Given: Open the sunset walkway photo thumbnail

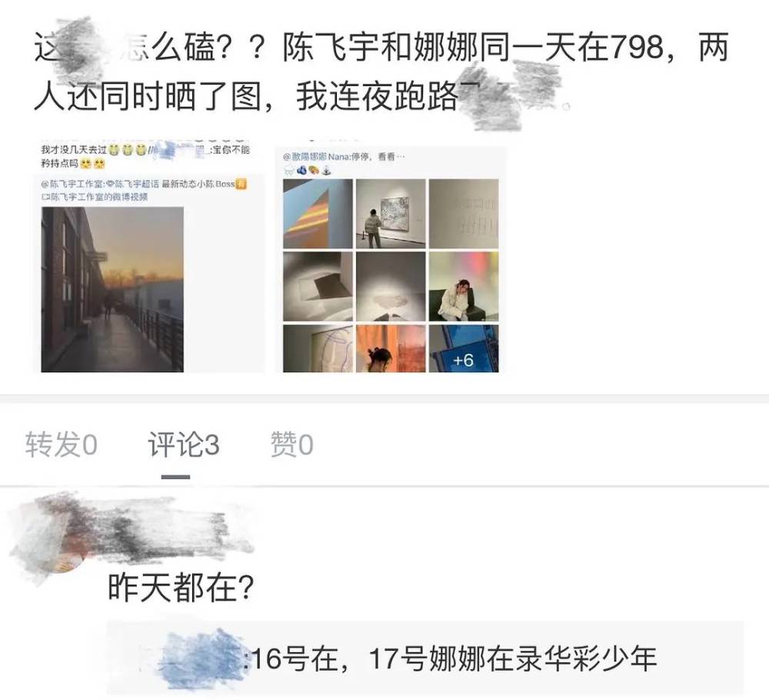Looking at the screenshot, I should [x=112, y=289].
